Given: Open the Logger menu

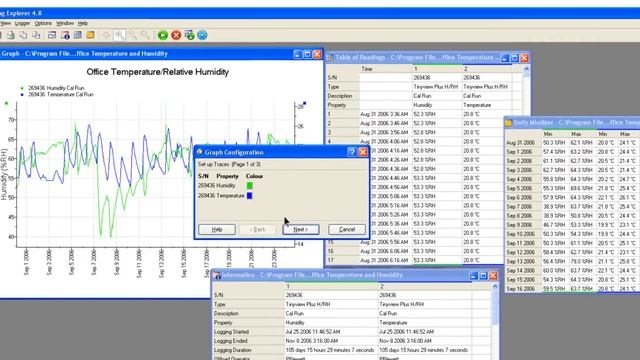Looking at the screenshot, I should (x=22, y=23).
